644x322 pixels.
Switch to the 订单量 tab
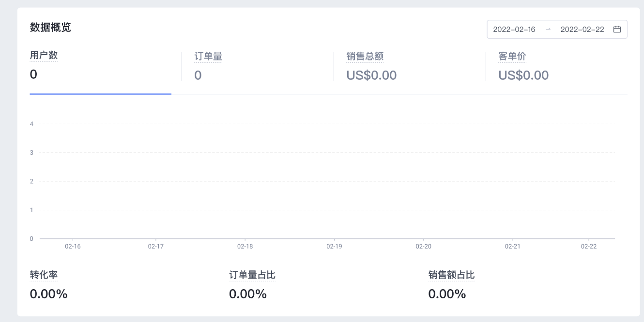(x=208, y=57)
